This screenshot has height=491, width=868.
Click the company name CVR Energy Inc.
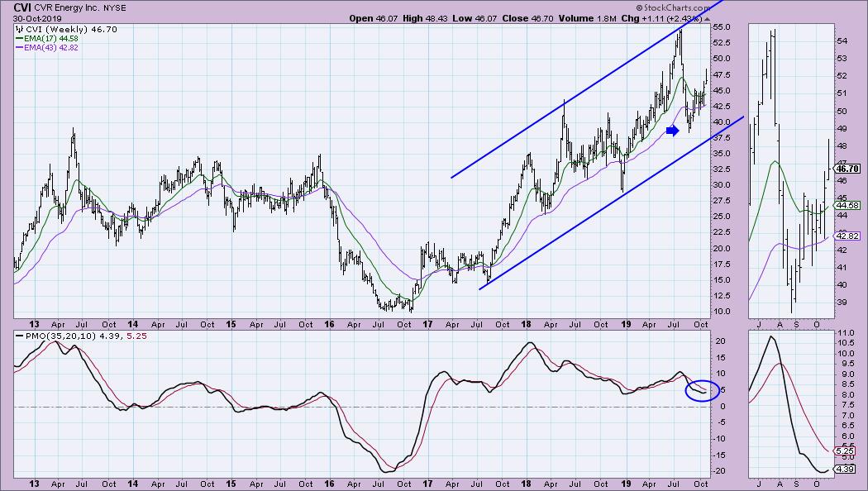(x=66, y=8)
